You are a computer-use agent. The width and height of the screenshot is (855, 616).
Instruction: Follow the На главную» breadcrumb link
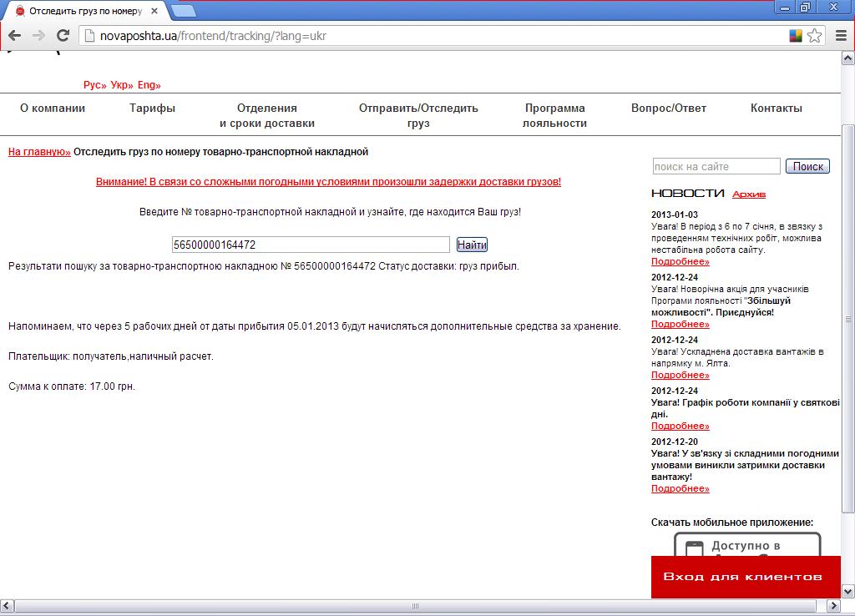[x=39, y=152]
